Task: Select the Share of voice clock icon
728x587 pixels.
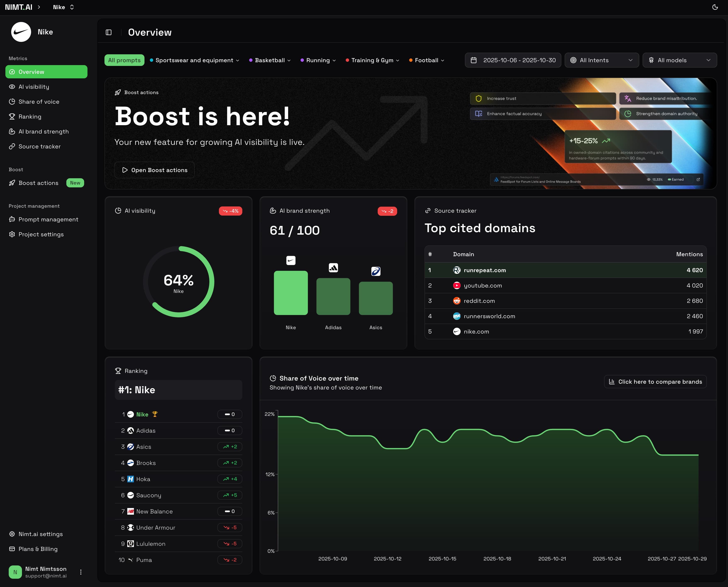Action: [12, 101]
